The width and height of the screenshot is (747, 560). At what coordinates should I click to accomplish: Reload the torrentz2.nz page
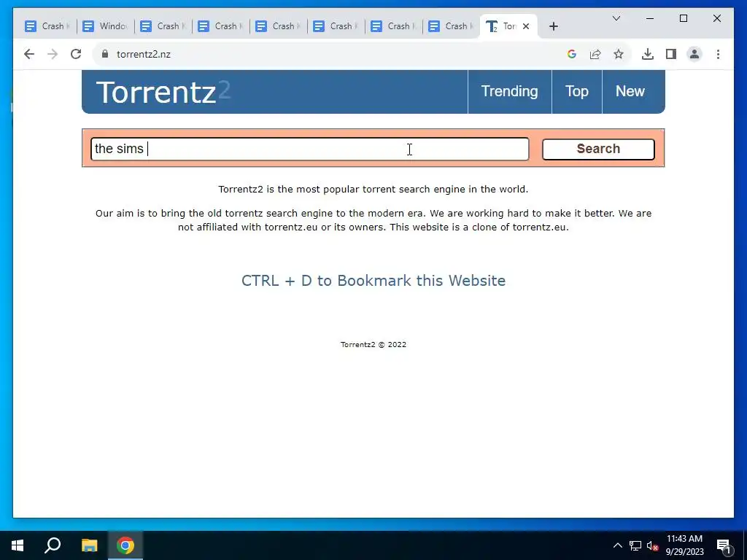(76, 54)
